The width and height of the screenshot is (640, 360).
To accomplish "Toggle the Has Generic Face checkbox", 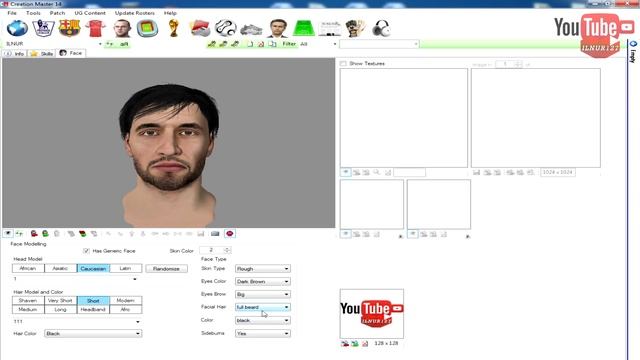I will 86,251.
